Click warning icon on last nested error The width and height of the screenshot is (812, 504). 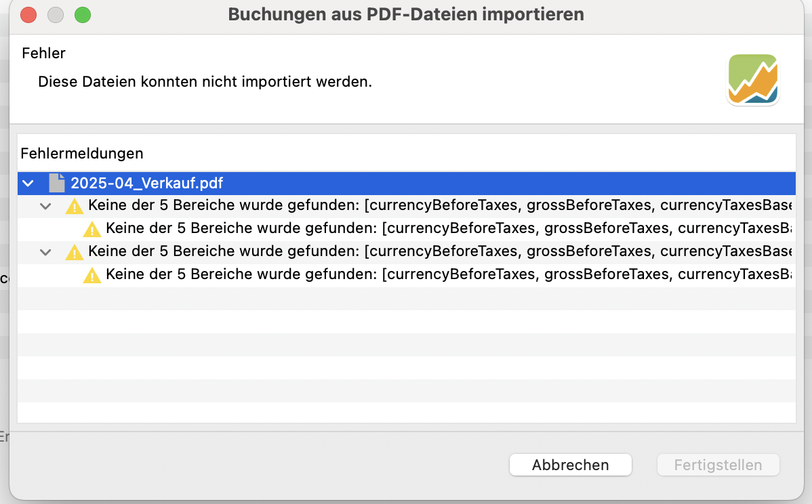tap(92, 275)
